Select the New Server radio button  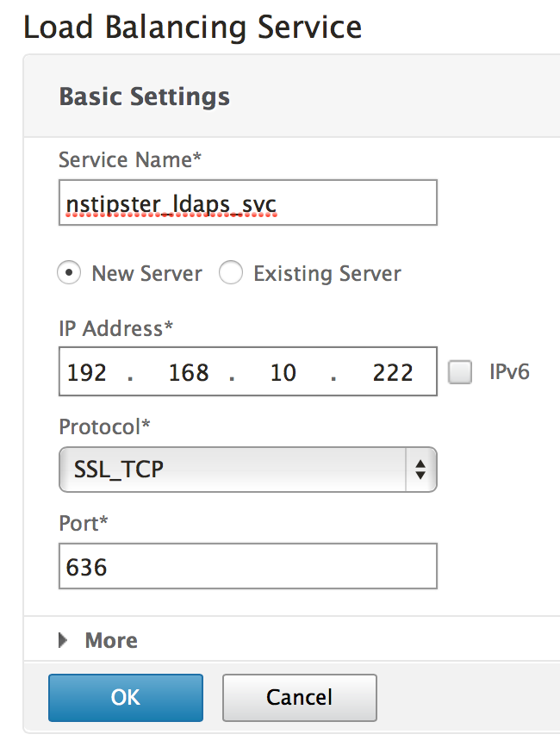point(68,274)
